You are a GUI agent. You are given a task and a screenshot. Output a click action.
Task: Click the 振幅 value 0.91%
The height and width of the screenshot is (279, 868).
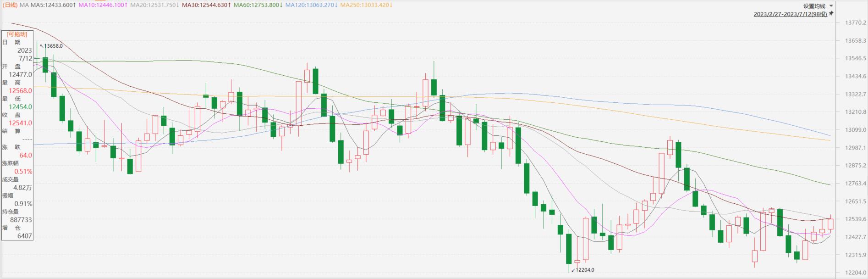click(x=23, y=204)
